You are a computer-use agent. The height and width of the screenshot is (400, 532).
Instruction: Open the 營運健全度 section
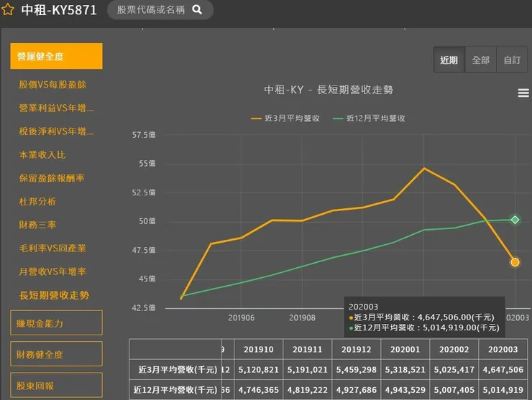pyautogui.click(x=56, y=56)
